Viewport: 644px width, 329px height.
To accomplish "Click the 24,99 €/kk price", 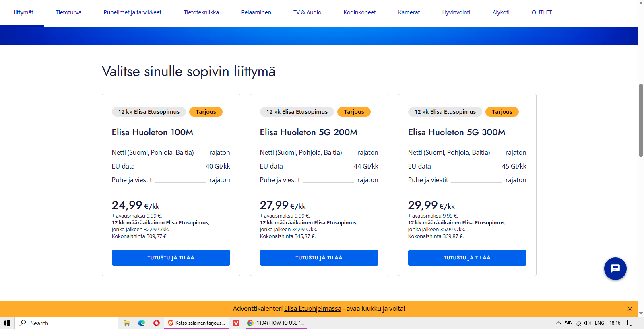I will tap(136, 205).
